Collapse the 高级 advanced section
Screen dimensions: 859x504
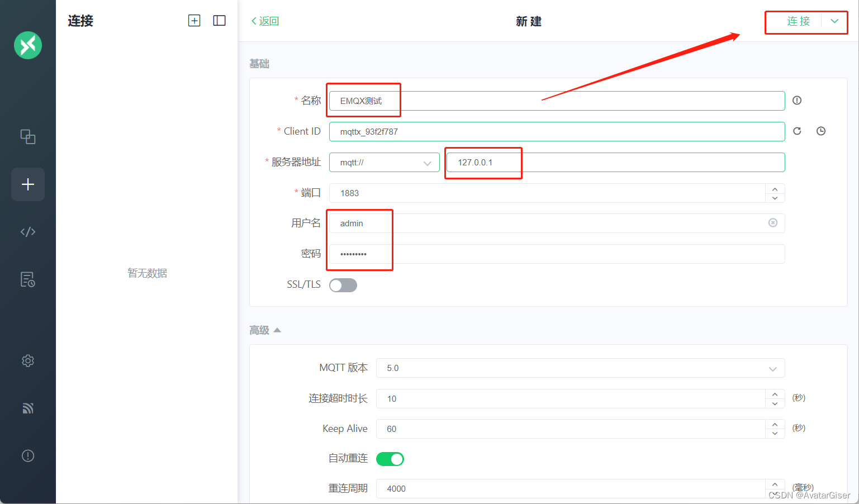[x=265, y=330]
